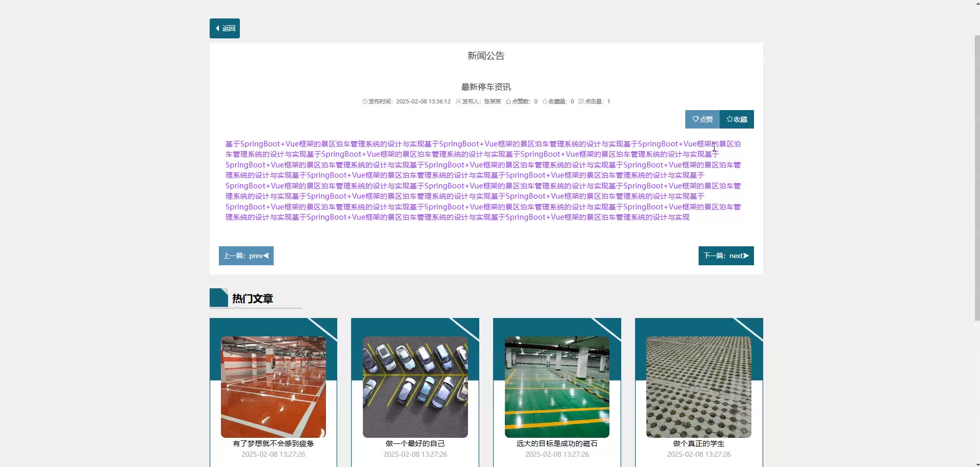Click the page vertical scrollbar thumb

(977, 178)
